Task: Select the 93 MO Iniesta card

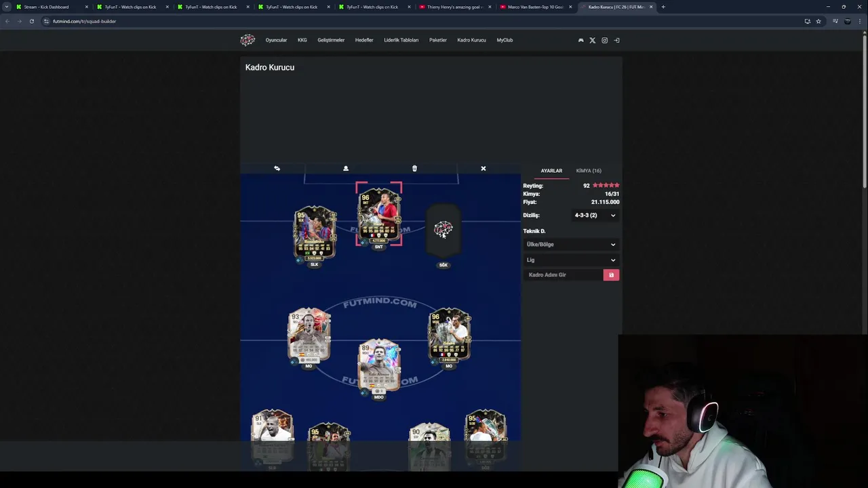Action: (x=309, y=335)
